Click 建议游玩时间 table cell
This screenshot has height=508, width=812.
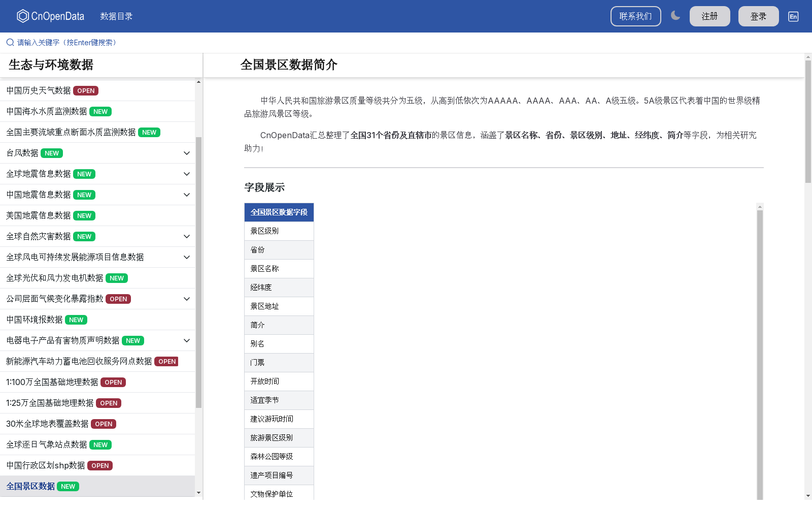[x=279, y=419]
